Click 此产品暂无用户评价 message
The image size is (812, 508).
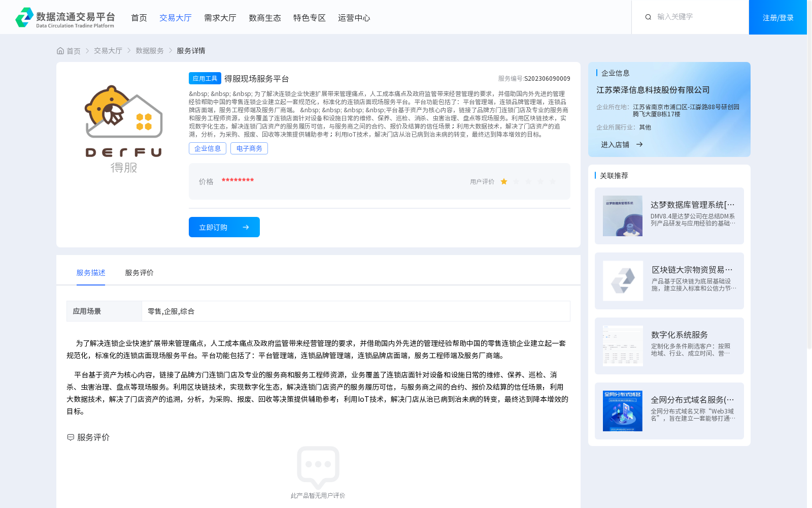318,496
